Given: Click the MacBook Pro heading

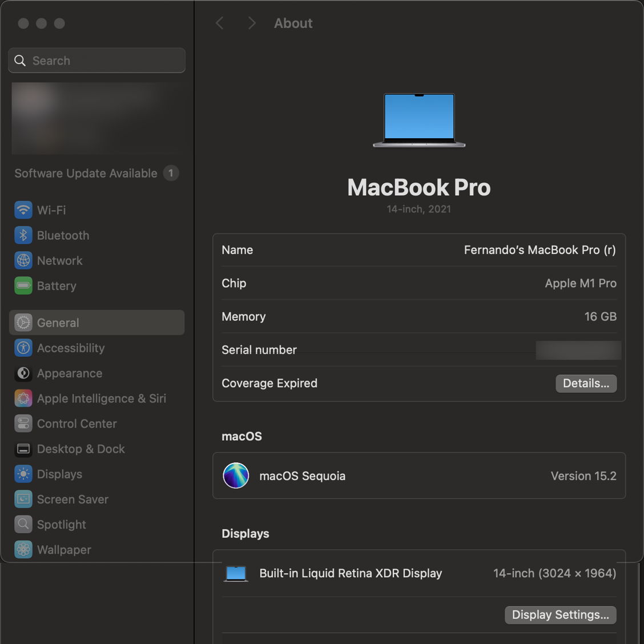Looking at the screenshot, I should point(419,187).
